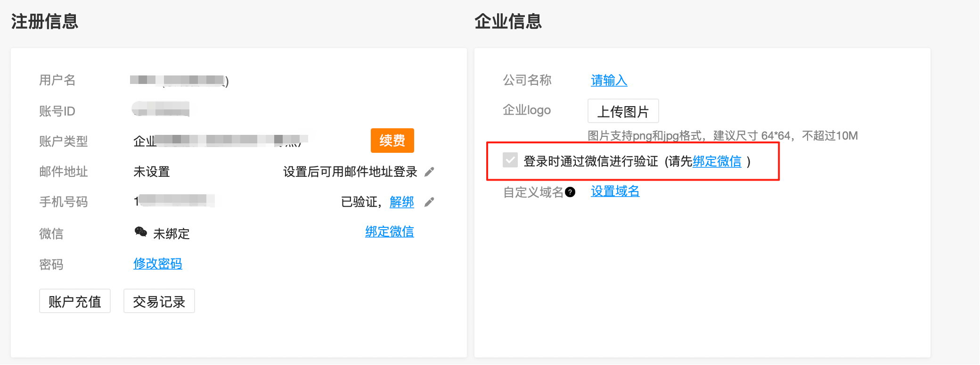Toggle the WeChat login verification checkbox
This screenshot has width=980, height=365.
coord(510,160)
